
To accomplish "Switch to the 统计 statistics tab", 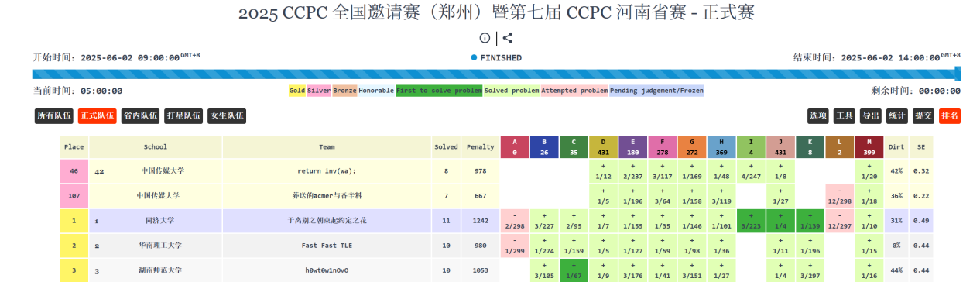I will (x=897, y=116).
